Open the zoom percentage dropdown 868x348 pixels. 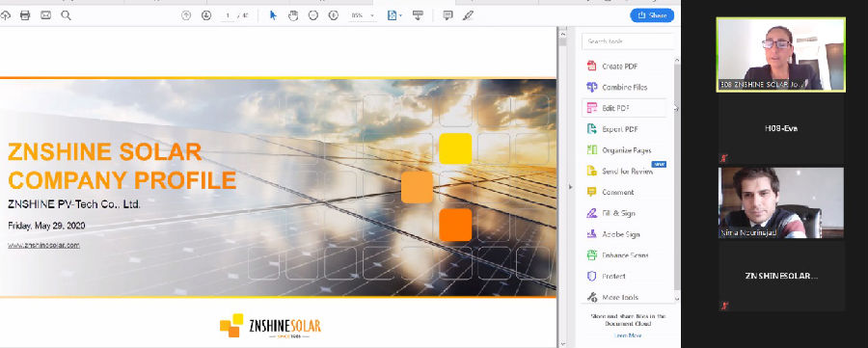[x=363, y=15]
